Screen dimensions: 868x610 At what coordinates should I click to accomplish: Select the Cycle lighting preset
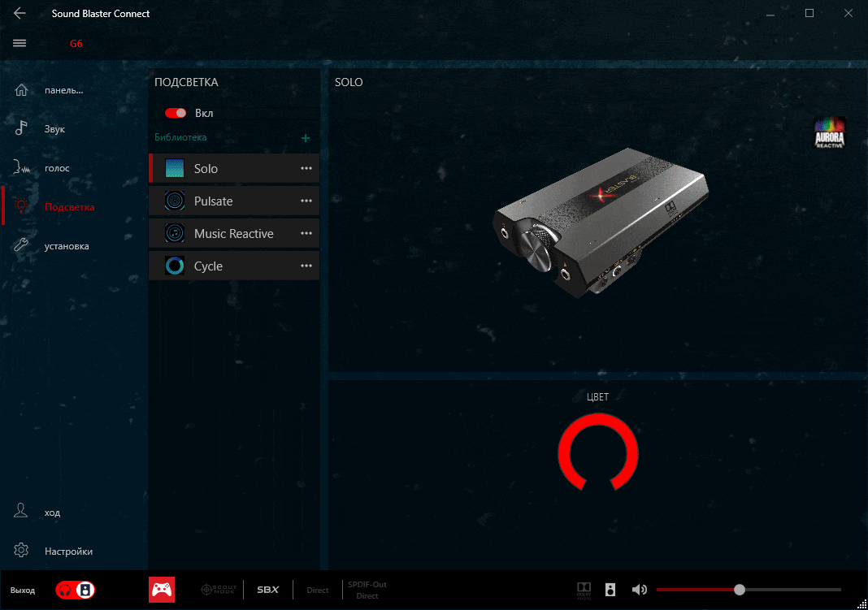pos(208,266)
